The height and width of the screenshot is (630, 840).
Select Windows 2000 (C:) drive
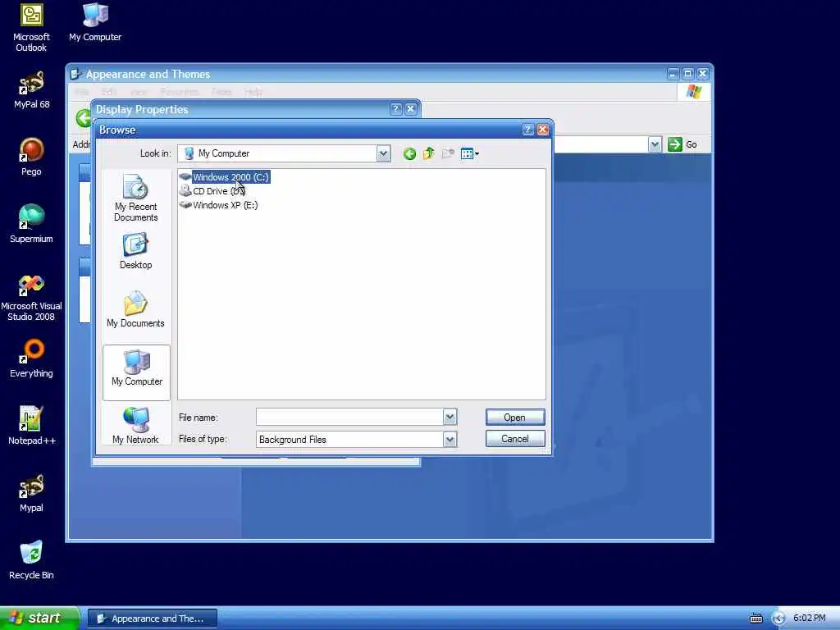(225, 177)
